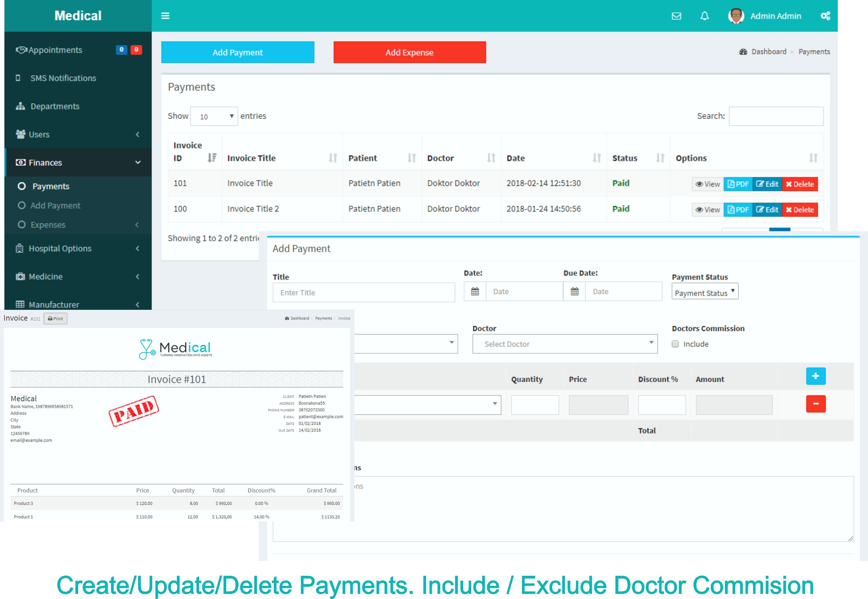This screenshot has width=868, height=599.
Task: Open the mail envelope icon in header
Action: [676, 16]
